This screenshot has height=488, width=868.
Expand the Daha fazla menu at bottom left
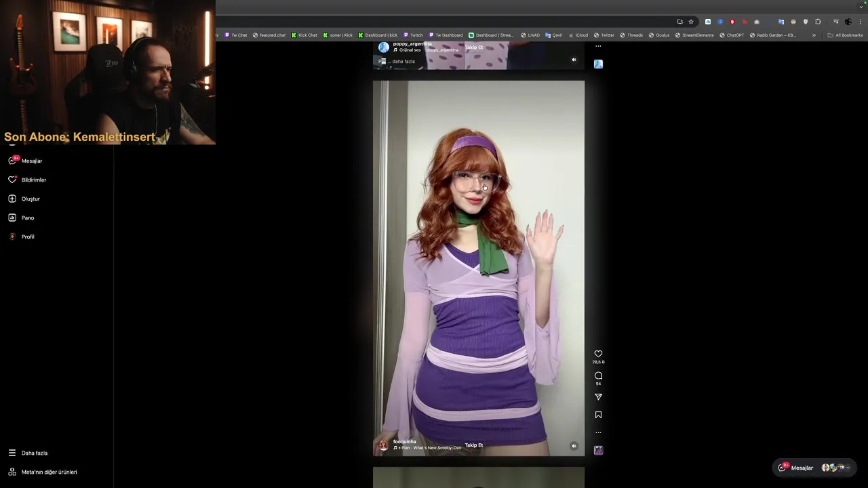coord(28,453)
